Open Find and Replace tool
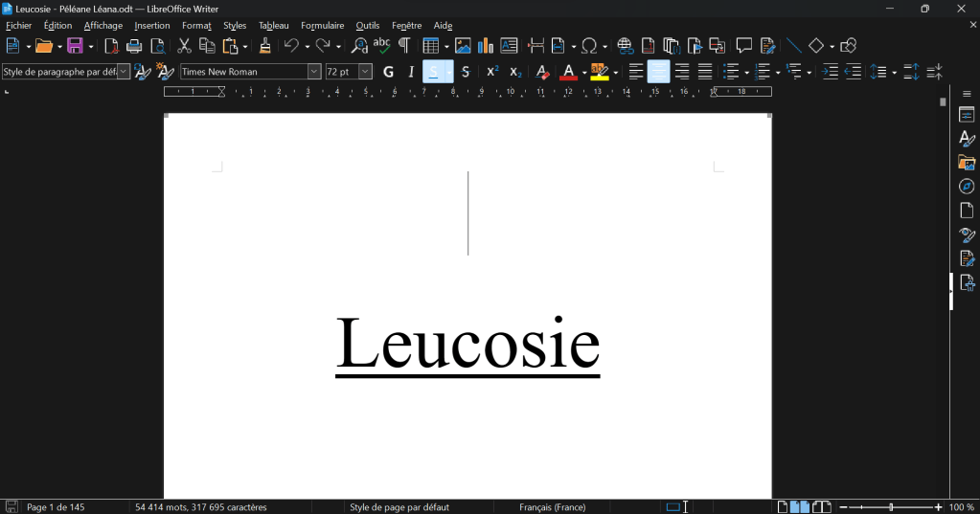Image resolution: width=980 pixels, height=514 pixels. click(359, 46)
